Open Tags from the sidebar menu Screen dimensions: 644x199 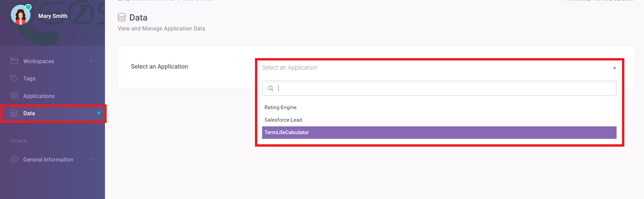coord(29,78)
